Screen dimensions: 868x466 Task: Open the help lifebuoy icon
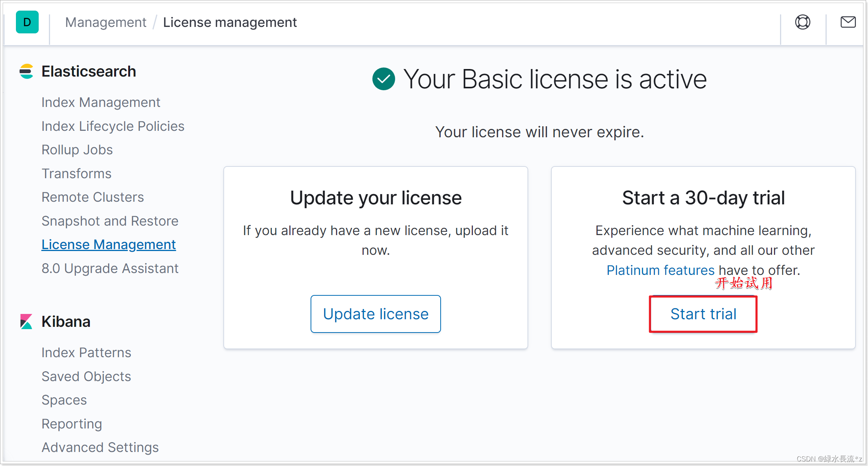click(803, 22)
